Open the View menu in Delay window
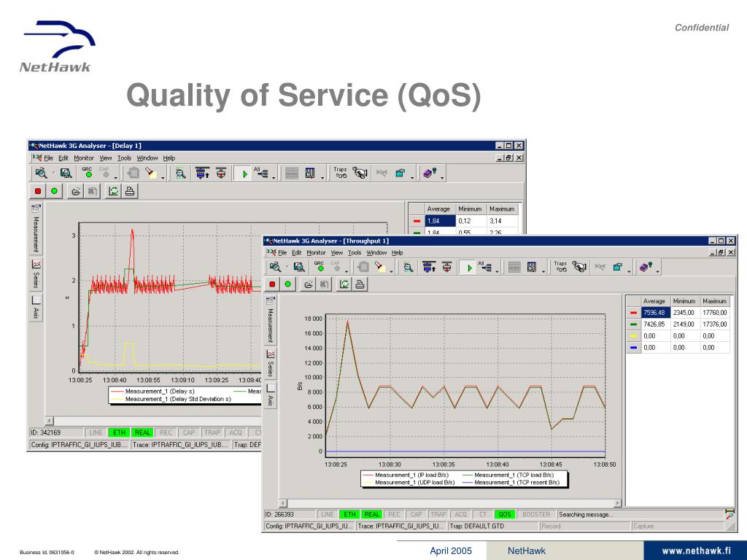The image size is (747, 560). (105, 158)
